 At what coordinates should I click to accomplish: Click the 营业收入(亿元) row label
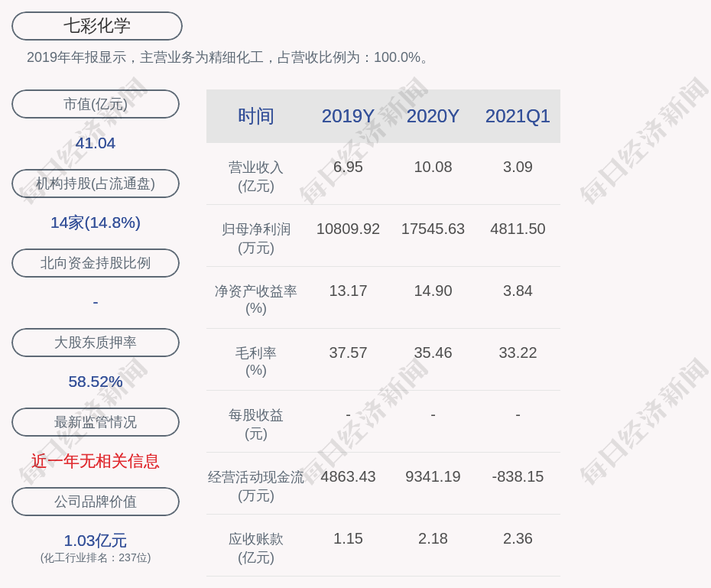pos(256,177)
